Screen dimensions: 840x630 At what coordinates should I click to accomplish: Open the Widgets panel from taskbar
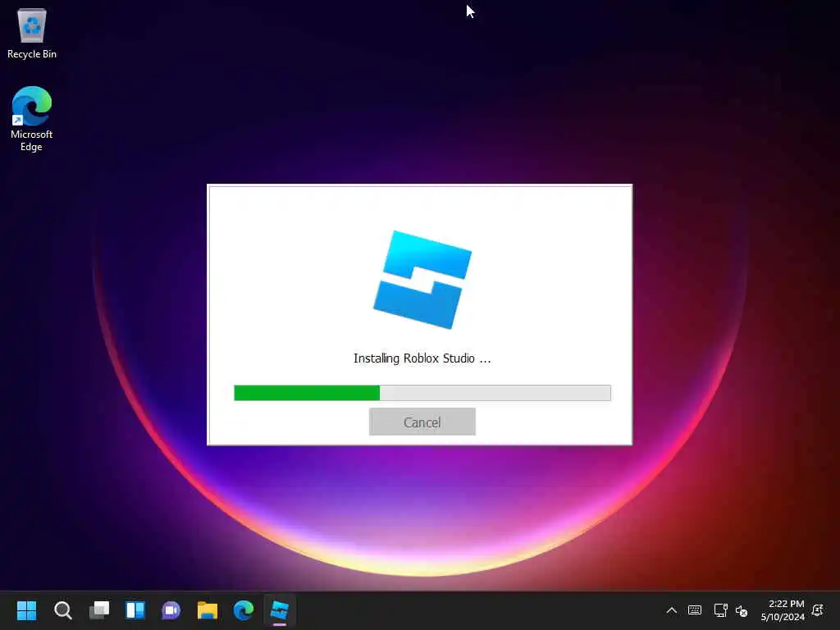[x=135, y=610]
